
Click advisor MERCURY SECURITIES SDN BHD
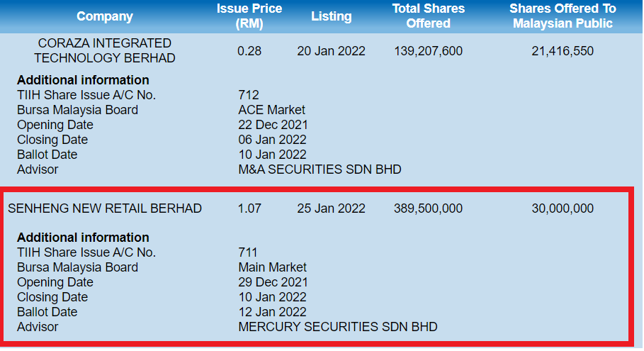(337, 327)
